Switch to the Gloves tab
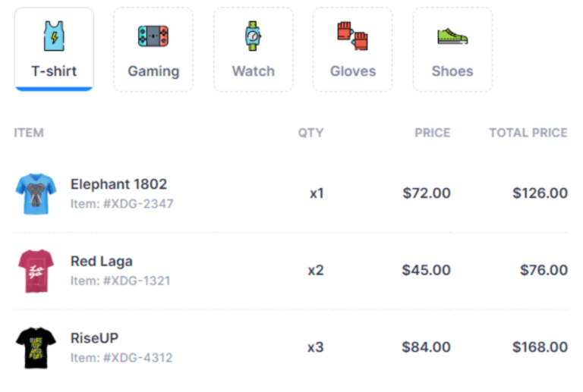Image resolution: width=583 pixels, height=392 pixels. 352,71
